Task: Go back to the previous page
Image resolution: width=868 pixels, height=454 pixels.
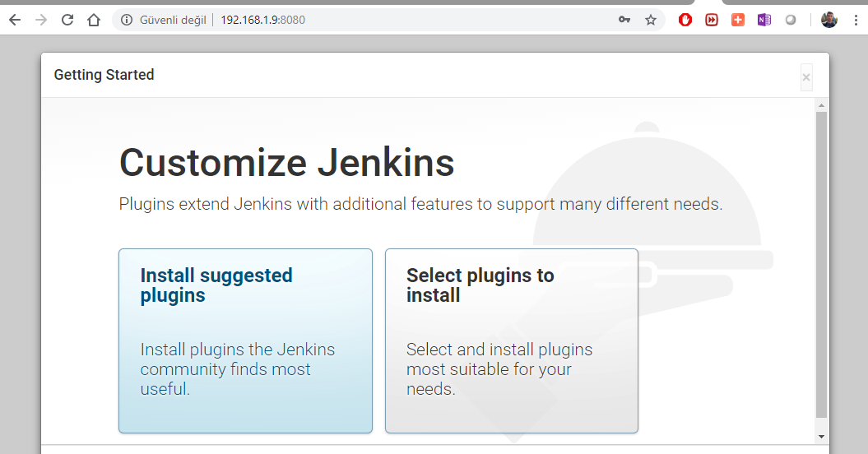Action: pyautogui.click(x=15, y=20)
